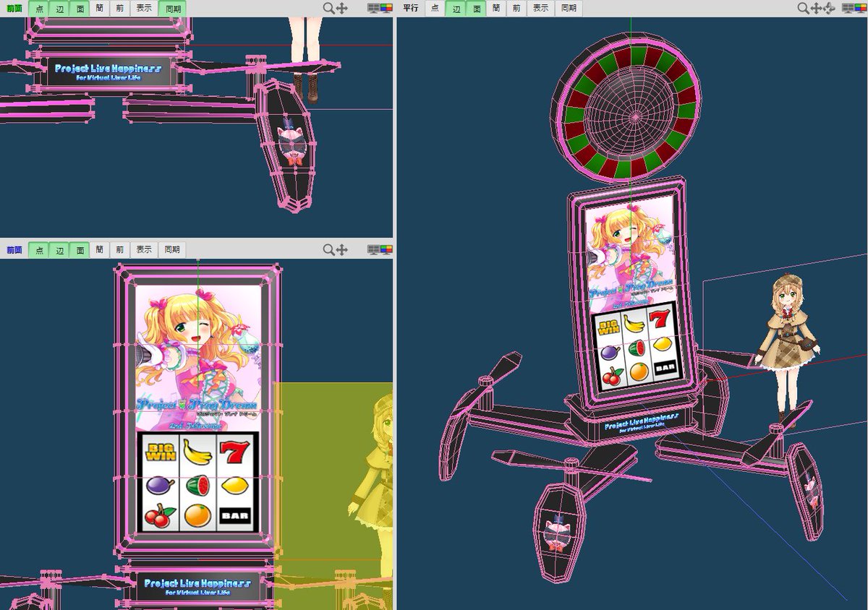Click the gray monitor layout icon in top-left viewport
868x610 pixels.
click(x=373, y=8)
